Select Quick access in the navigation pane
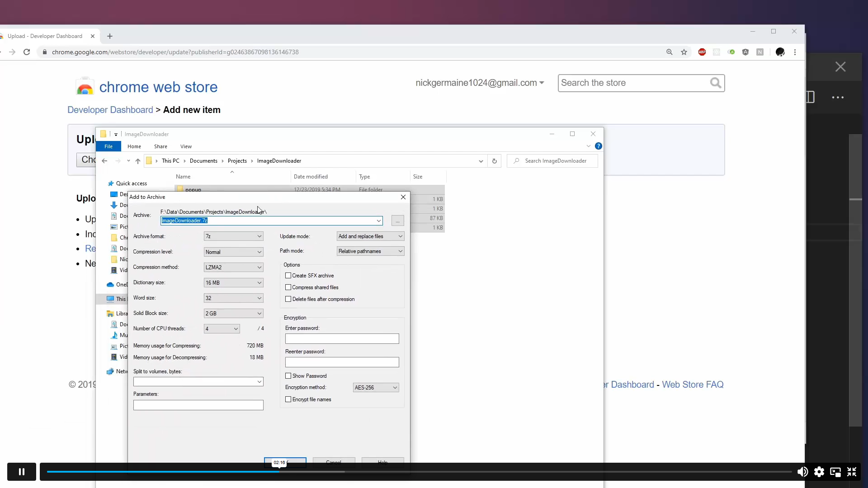The height and width of the screenshot is (488, 868). click(x=131, y=183)
